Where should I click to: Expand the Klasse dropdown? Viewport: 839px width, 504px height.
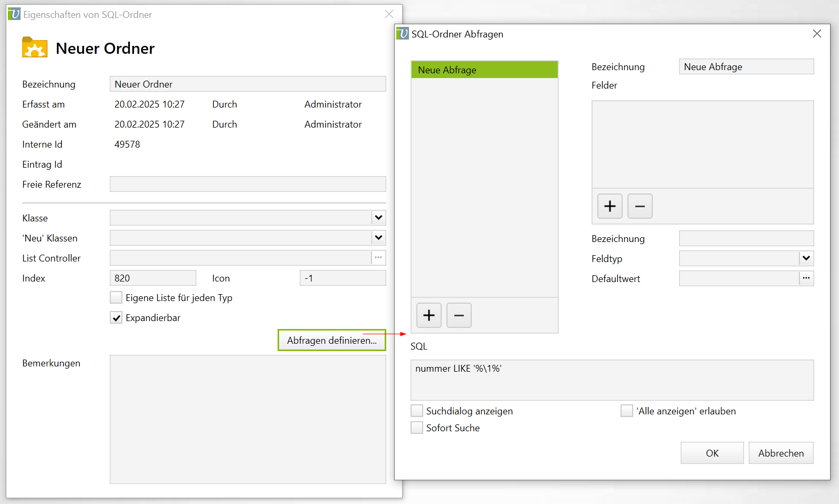pos(378,218)
